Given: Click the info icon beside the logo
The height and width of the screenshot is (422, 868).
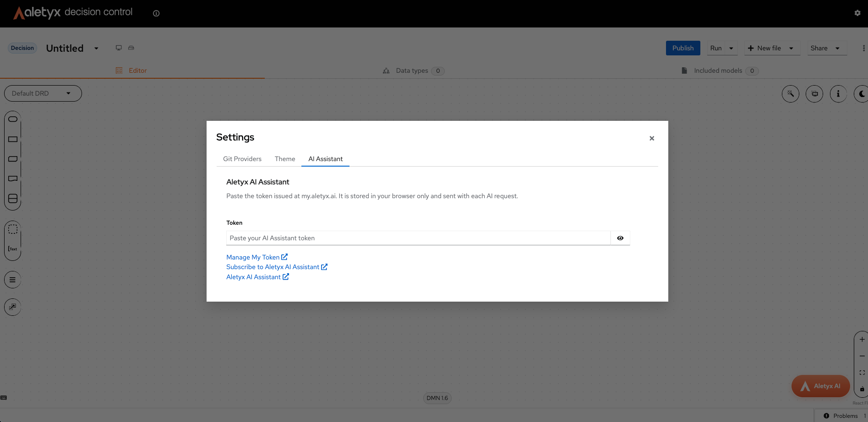Looking at the screenshot, I should click(156, 13).
